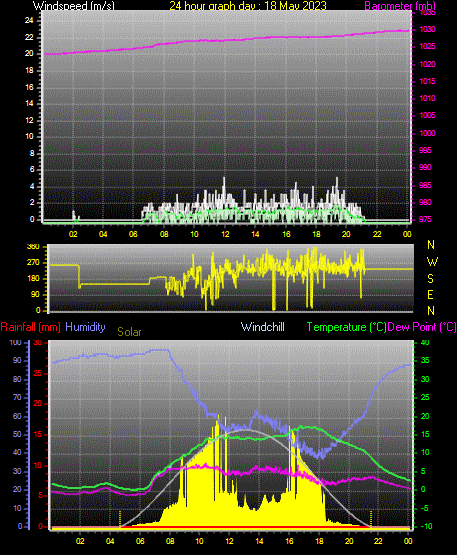457x555 pixels.
Task: Click the red "Rainfall (mm)" legend label
Action: [30, 327]
